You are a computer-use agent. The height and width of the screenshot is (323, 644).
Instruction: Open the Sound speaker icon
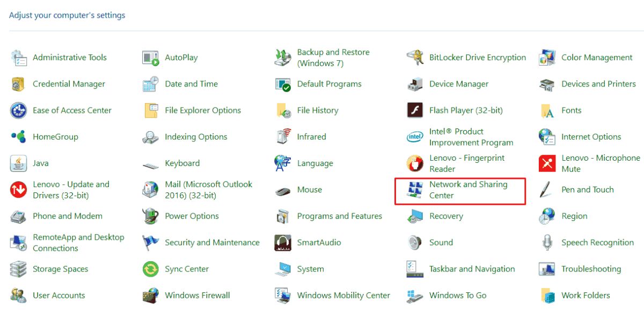click(x=415, y=243)
